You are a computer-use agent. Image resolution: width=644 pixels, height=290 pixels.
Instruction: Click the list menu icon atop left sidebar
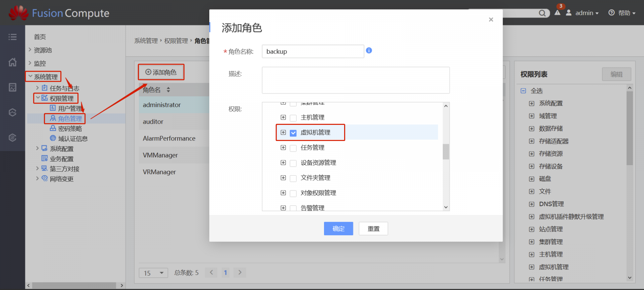[x=12, y=37]
